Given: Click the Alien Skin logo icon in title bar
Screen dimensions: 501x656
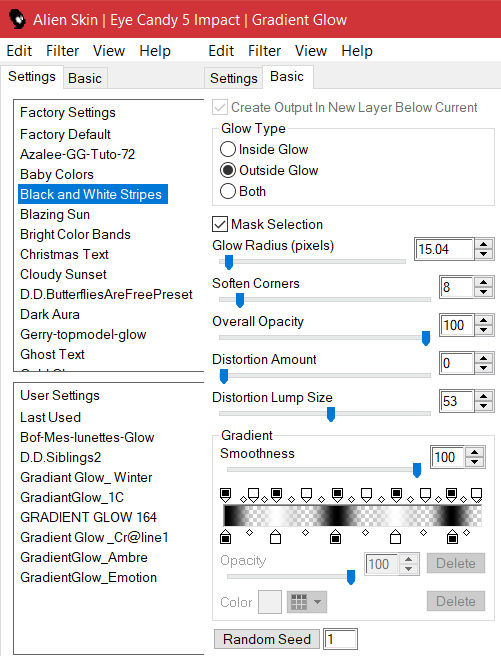Looking at the screenshot, I should tap(17, 19).
